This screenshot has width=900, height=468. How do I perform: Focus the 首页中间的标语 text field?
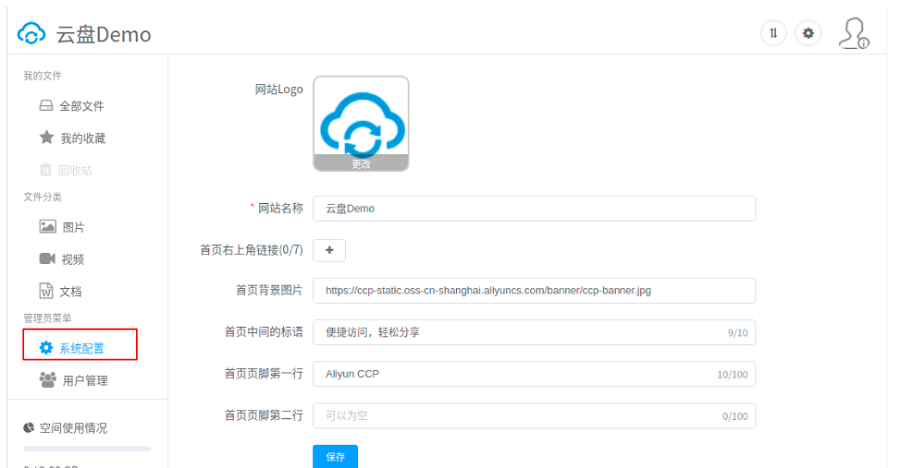(x=520, y=332)
